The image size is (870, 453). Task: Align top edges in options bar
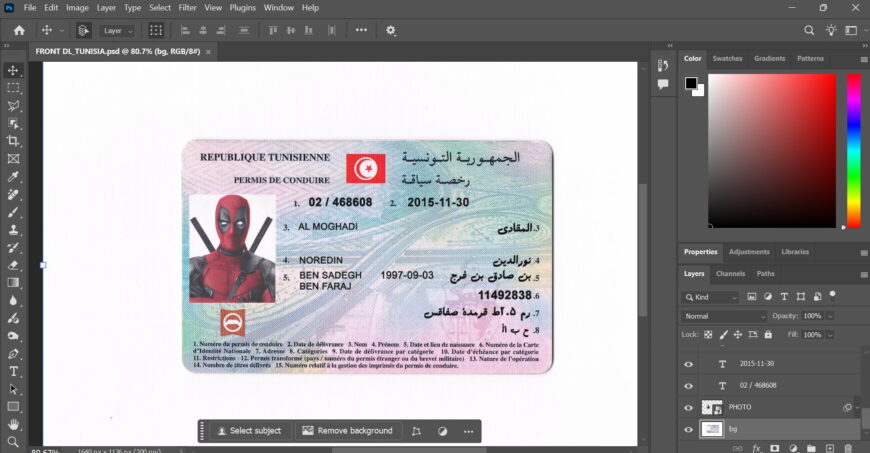[273, 31]
